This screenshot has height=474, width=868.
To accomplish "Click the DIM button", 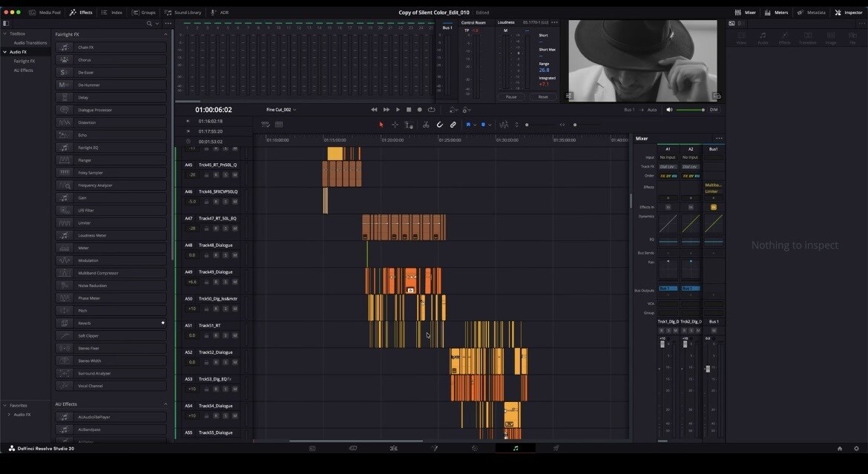I will pyautogui.click(x=714, y=110).
